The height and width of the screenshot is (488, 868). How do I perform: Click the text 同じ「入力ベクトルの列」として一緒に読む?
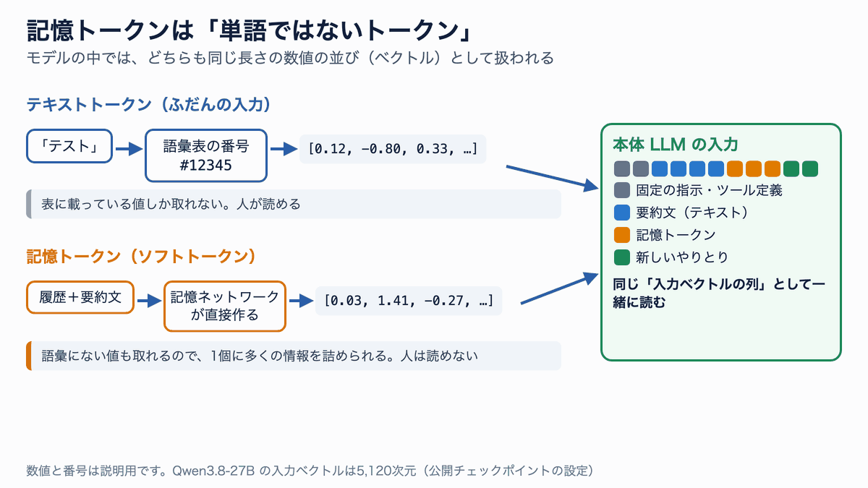pyautogui.click(x=719, y=293)
